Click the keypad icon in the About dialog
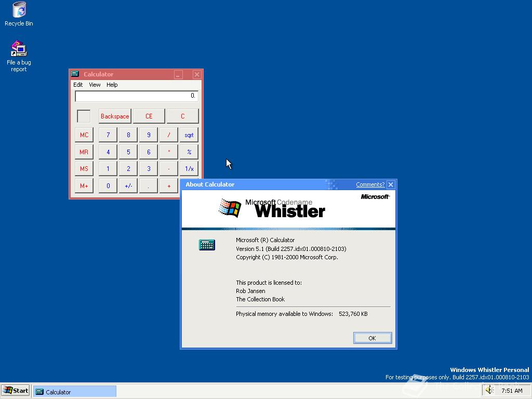The width and height of the screenshot is (532, 399). [x=207, y=244]
